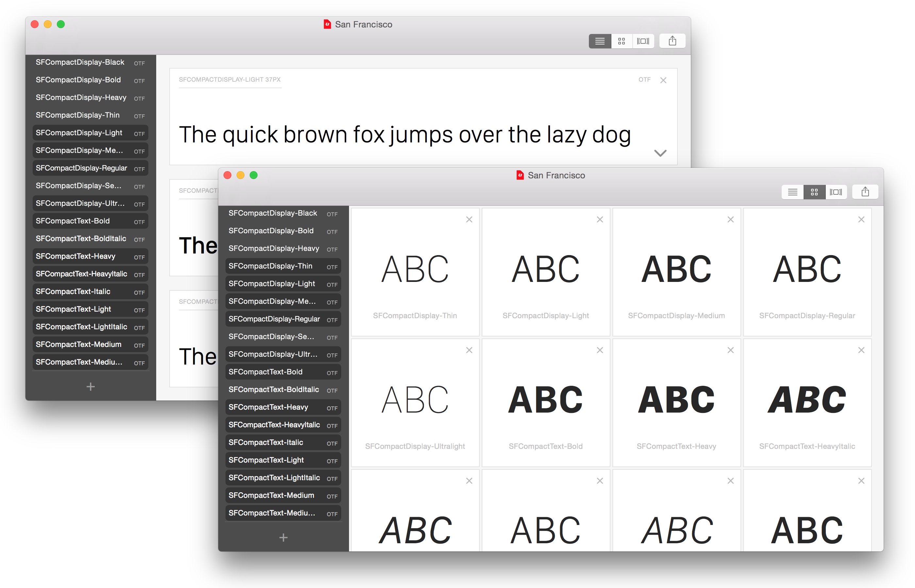Click SFCompactText-Heavy ABC preview card
Viewport: 915px width, 588px height.
coord(676,400)
